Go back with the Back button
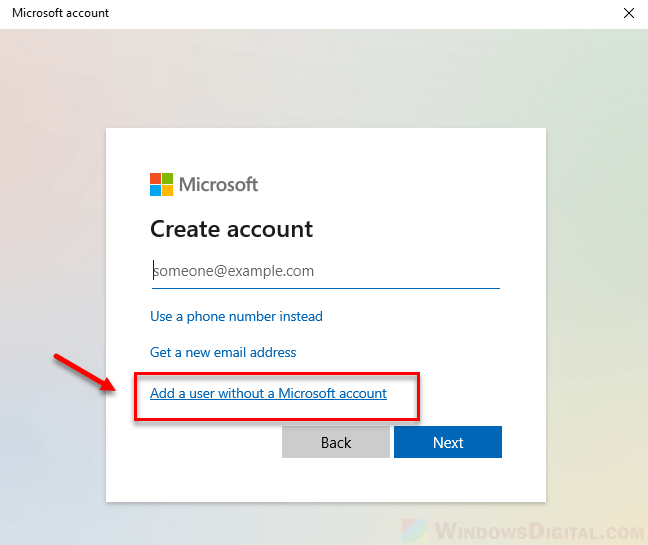This screenshot has height=545, width=648. pyautogui.click(x=336, y=442)
